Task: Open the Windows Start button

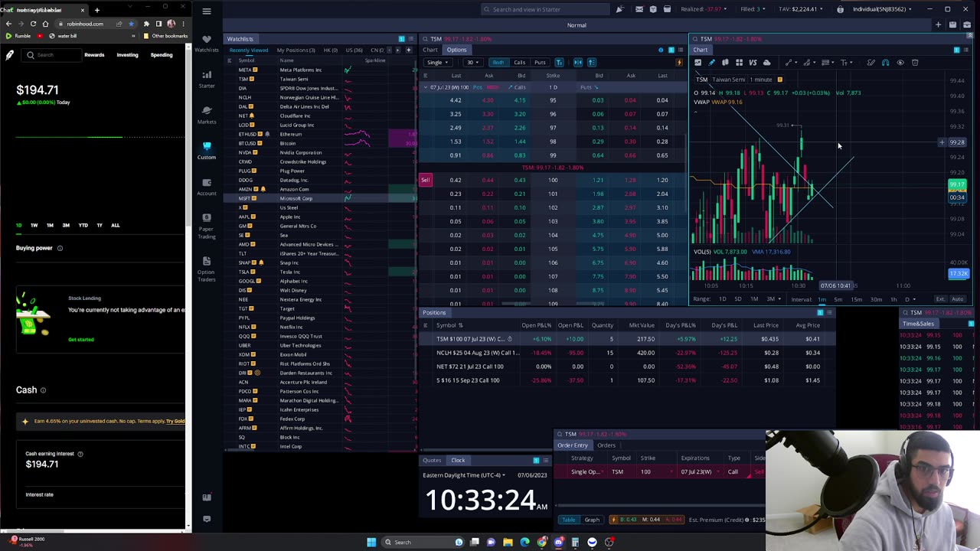Action: point(371,542)
